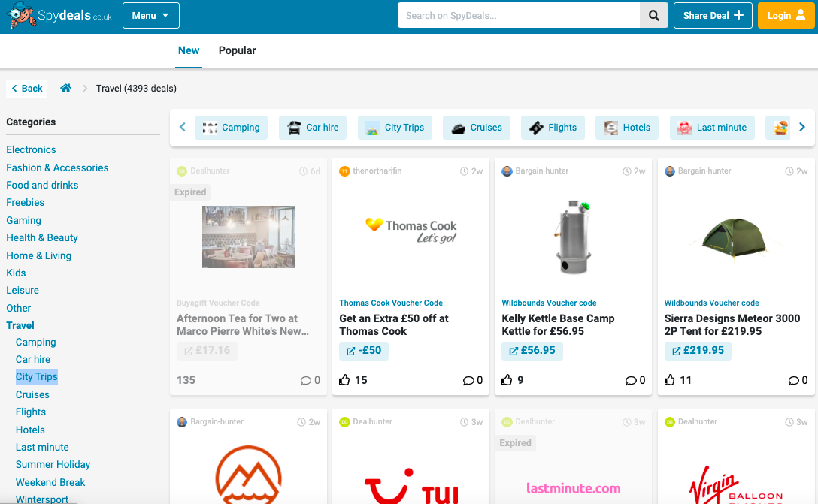Focus the Search on SpyDeals field

coord(519,16)
